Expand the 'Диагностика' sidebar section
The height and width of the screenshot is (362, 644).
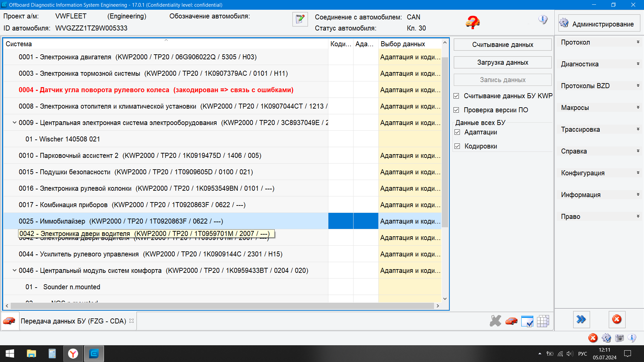[599, 64]
